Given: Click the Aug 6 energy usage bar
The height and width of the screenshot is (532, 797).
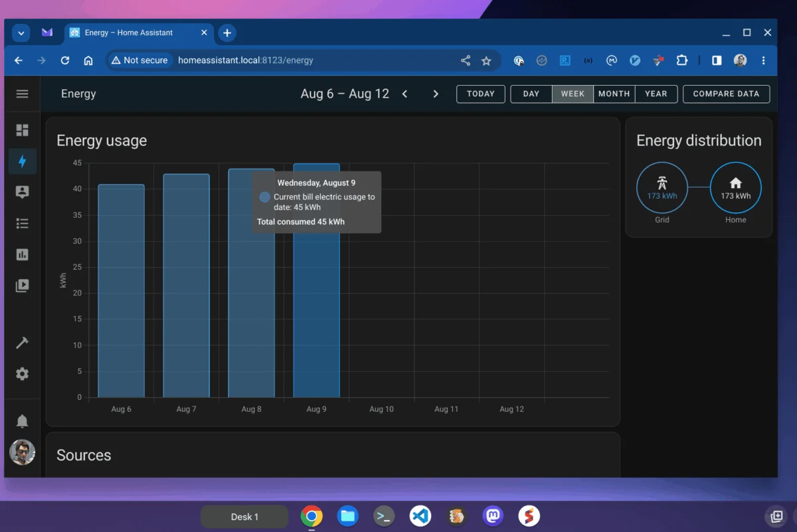Looking at the screenshot, I should click(121, 291).
